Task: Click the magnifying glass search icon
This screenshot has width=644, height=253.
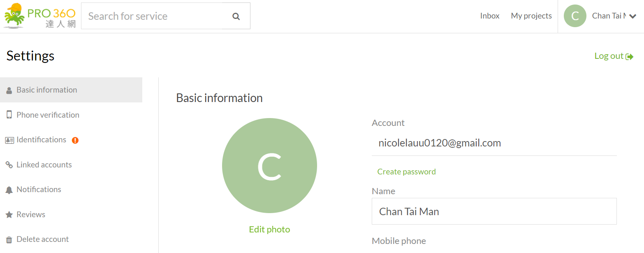Action: tap(236, 16)
